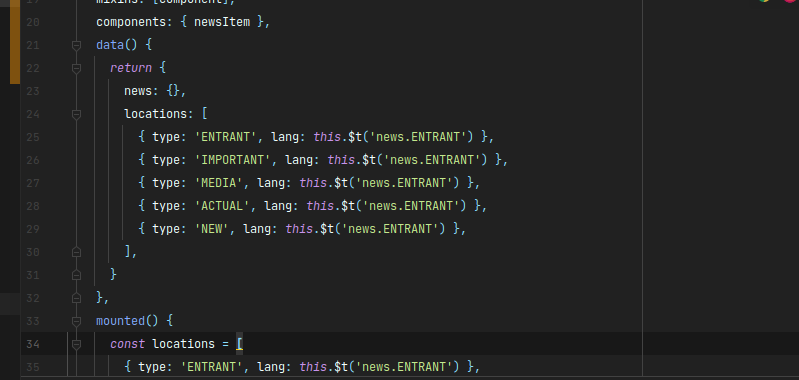The image size is (799, 380).
Task: Click 'news.ENTRANT' string on the NEW line
Action: pyautogui.click(x=390, y=229)
